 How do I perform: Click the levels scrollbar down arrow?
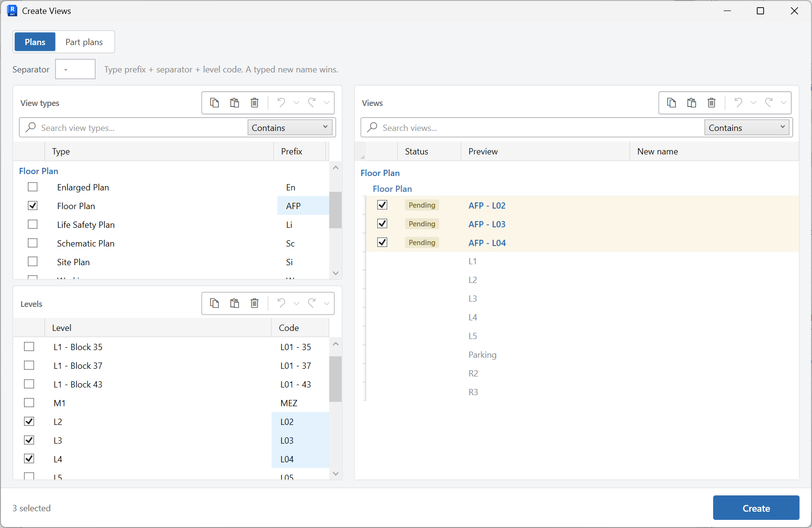(335, 473)
